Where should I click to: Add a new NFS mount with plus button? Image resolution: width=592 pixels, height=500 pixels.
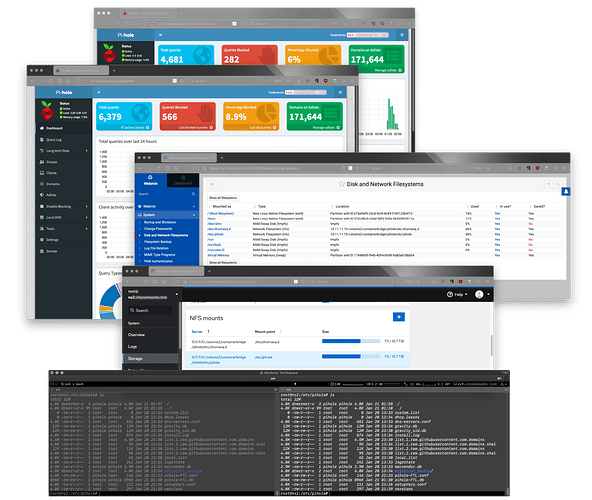(x=399, y=317)
